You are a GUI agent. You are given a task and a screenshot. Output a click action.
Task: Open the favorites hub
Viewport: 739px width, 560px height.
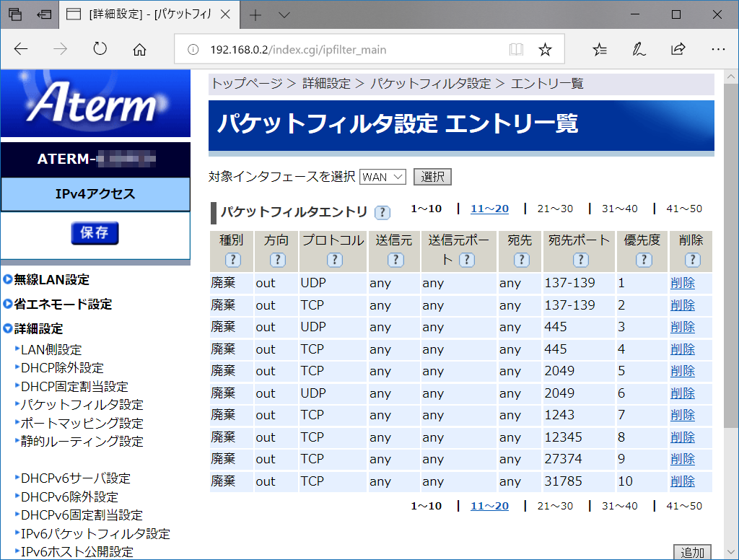[600, 49]
